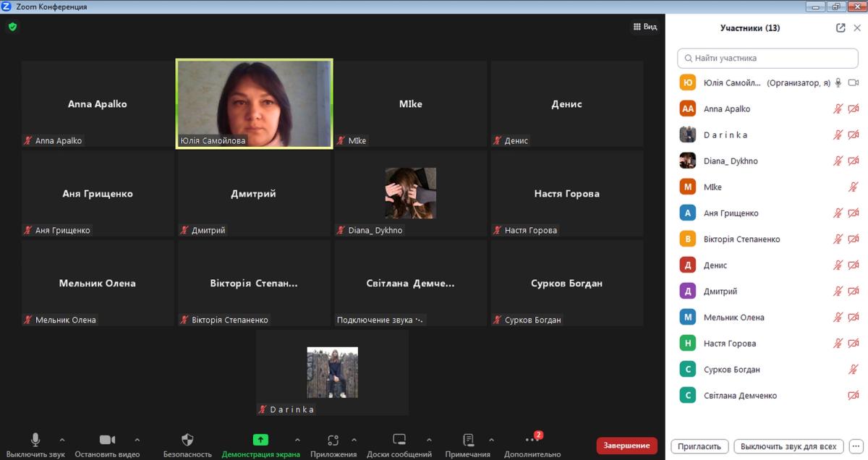Start Демонстрация экрана screen sharing
The height and width of the screenshot is (460, 868).
[x=260, y=443]
